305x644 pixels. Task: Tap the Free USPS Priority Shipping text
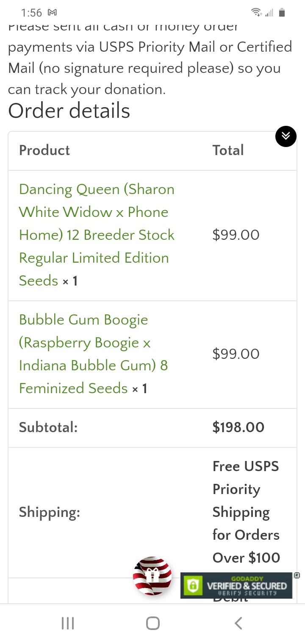246,512
